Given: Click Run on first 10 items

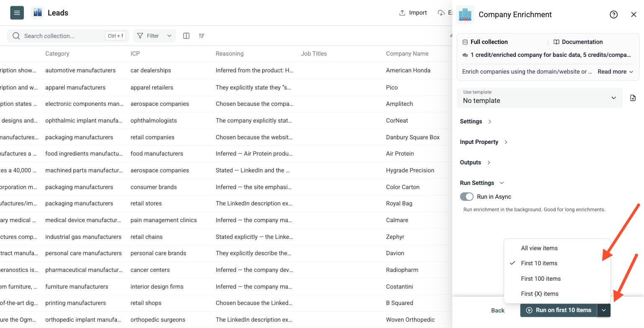Looking at the screenshot, I should [x=559, y=310].
